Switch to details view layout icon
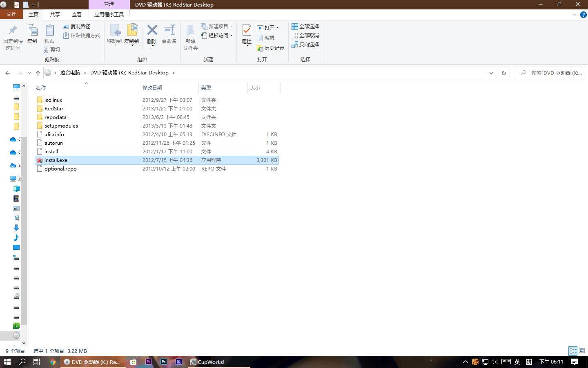The image size is (588, 368). point(573,351)
